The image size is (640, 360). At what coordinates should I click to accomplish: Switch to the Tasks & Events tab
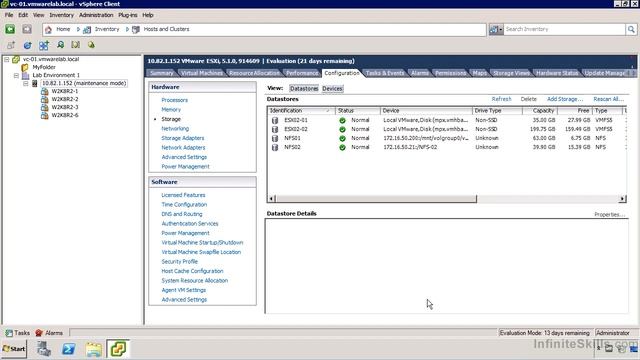(x=385, y=73)
